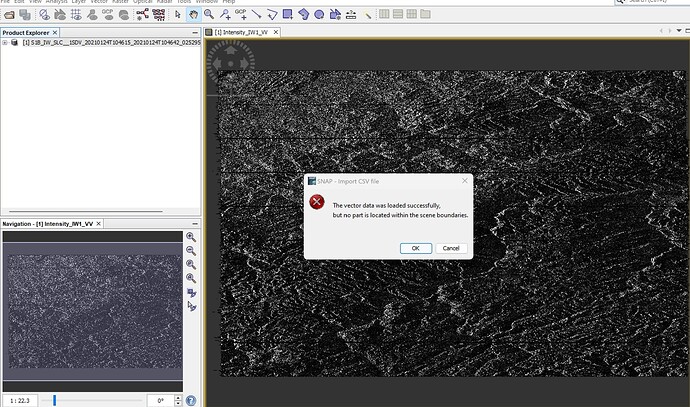
Task: Select the draw polyline tool
Action: click(x=272, y=15)
